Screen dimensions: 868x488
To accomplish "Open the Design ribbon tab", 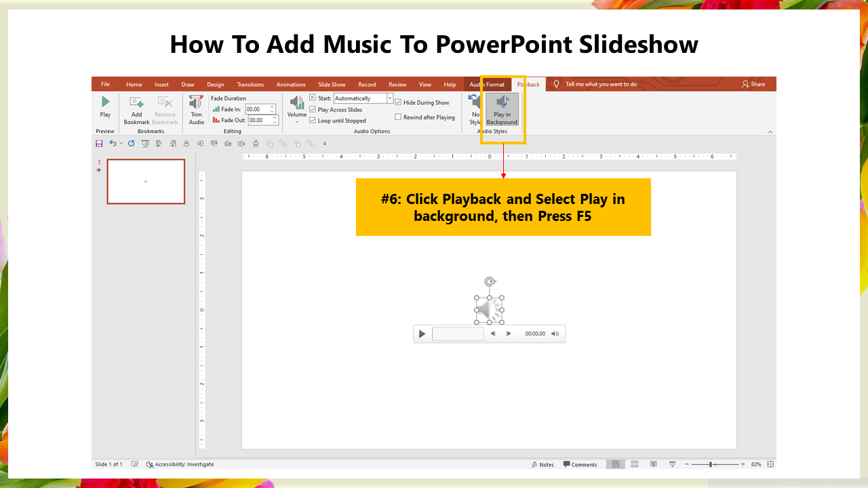I will tap(216, 84).
